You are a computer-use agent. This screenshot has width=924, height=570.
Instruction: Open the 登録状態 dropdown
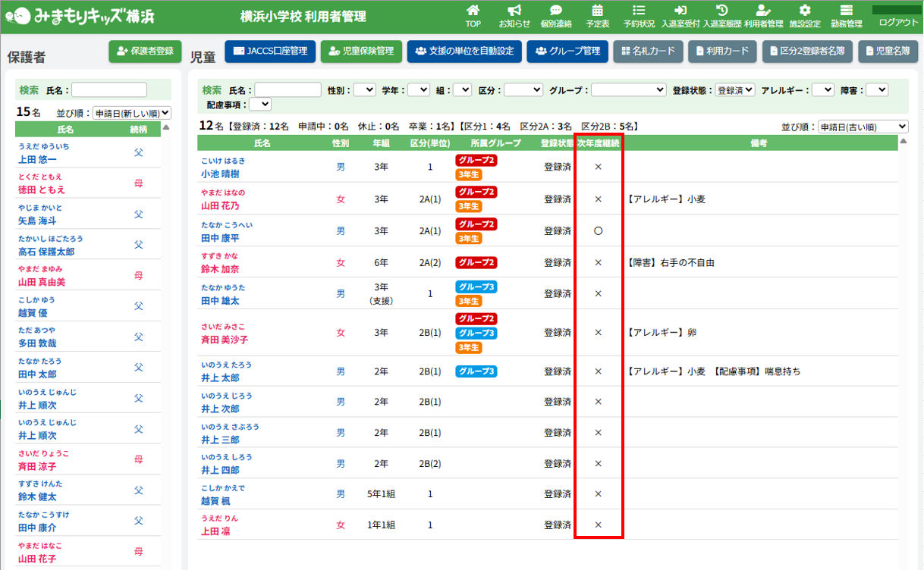(735, 89)
